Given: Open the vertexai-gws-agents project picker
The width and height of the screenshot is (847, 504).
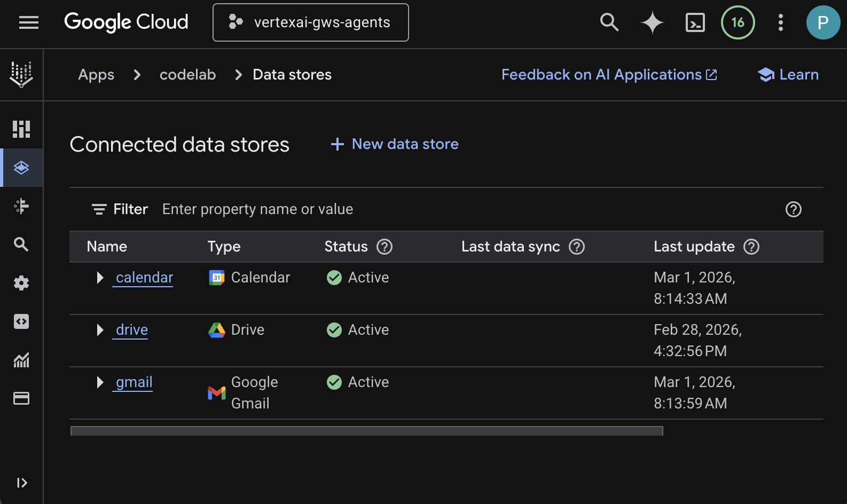Looking at the screenshot, I should point(311,22).
